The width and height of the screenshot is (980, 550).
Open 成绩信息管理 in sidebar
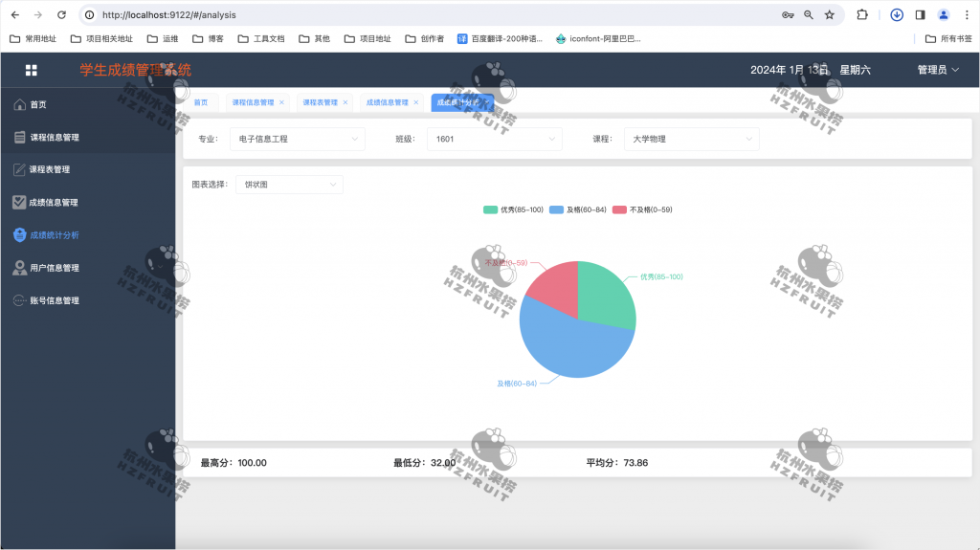(87, 203)
